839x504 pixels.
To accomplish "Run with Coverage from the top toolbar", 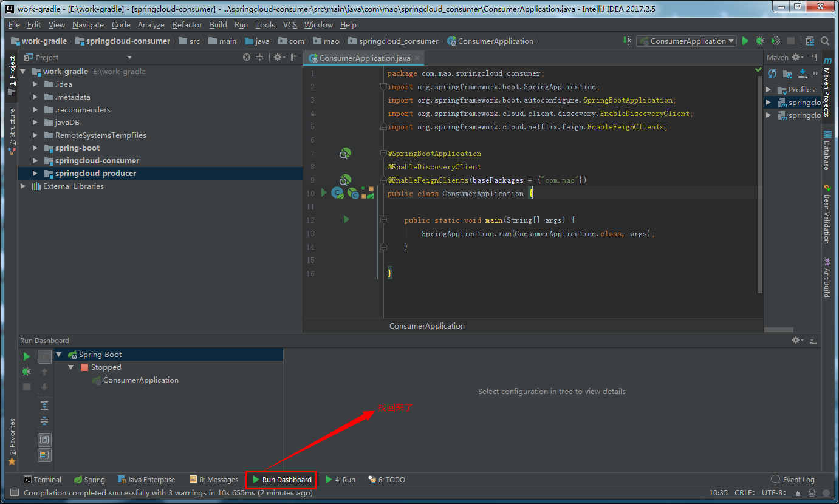I will click(775, 41).
